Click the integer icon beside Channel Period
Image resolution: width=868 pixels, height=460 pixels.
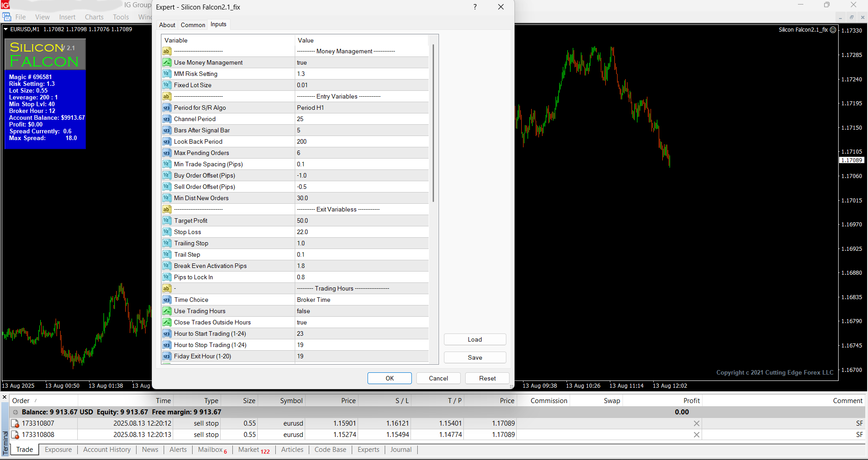click(x=167, y=119)
